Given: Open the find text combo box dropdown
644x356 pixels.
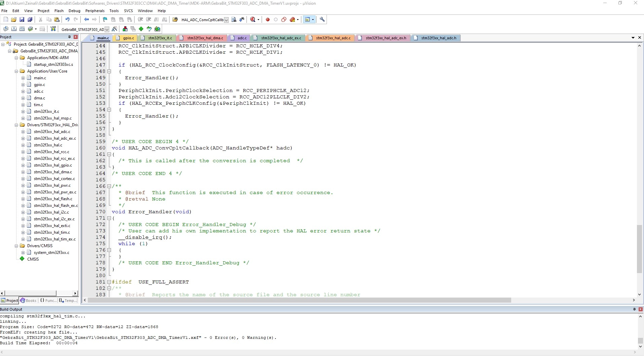Looking at the screenshot, I should coord(226,20).
